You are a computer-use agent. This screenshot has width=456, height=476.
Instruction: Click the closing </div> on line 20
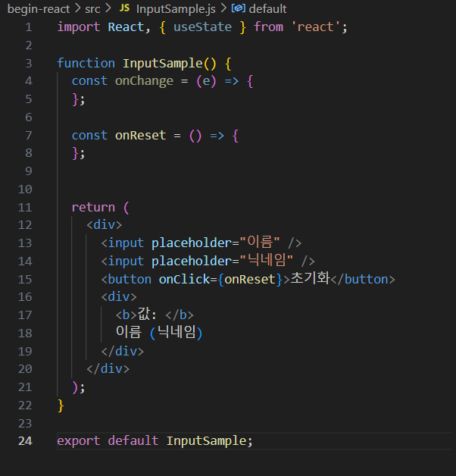coord(108,369)
